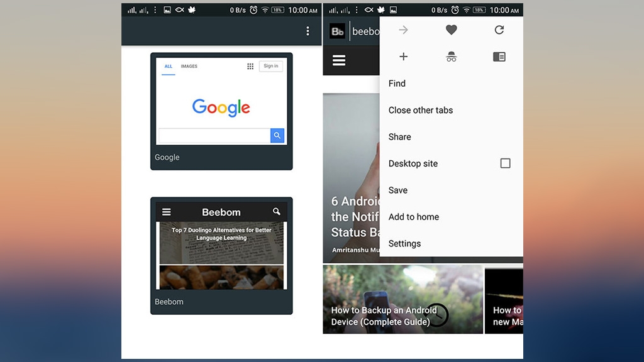This screenshot has width=644, height=362.
Task: Open How to Backup an Android Device article
Action: point(403,299)
